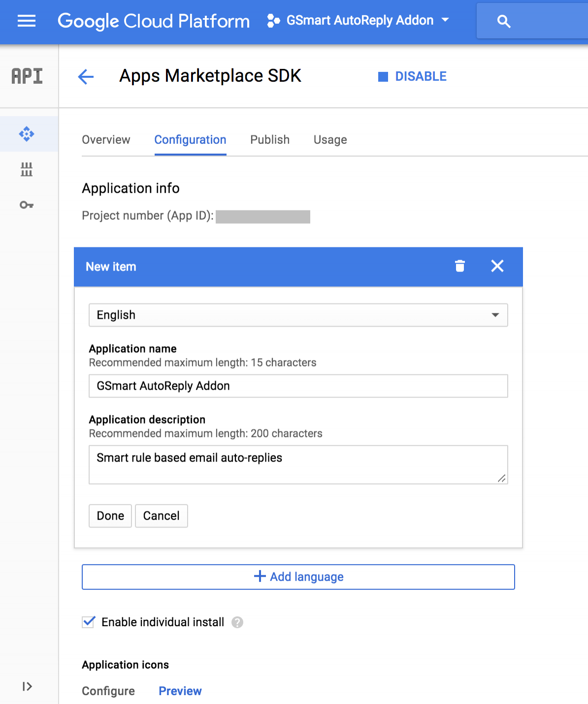Image resolution: width=588 pixels, height=704 pixels.
Task: Focus the Application name input field
Action: [x=298, y=386]
